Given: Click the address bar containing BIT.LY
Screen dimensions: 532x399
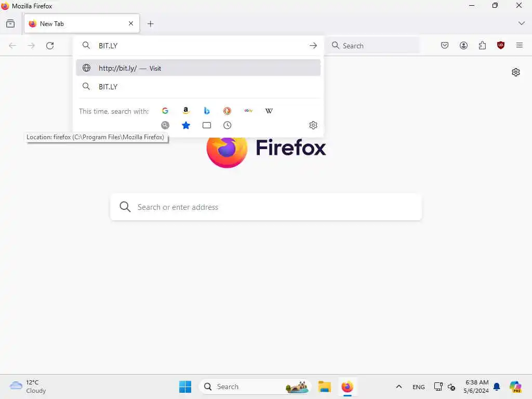Looking at the screenshot, I should click(198, 46).
